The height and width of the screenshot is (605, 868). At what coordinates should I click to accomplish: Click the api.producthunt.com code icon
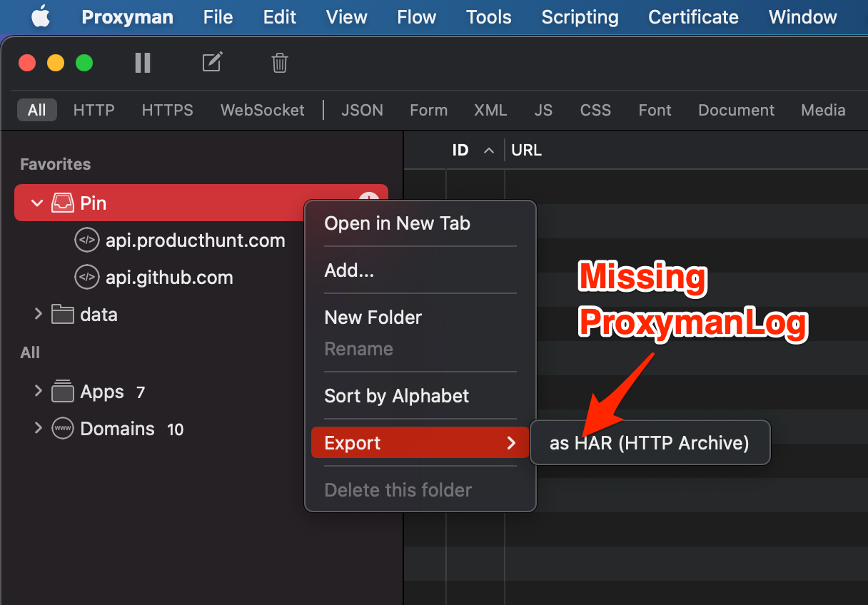tap(86, 240)
